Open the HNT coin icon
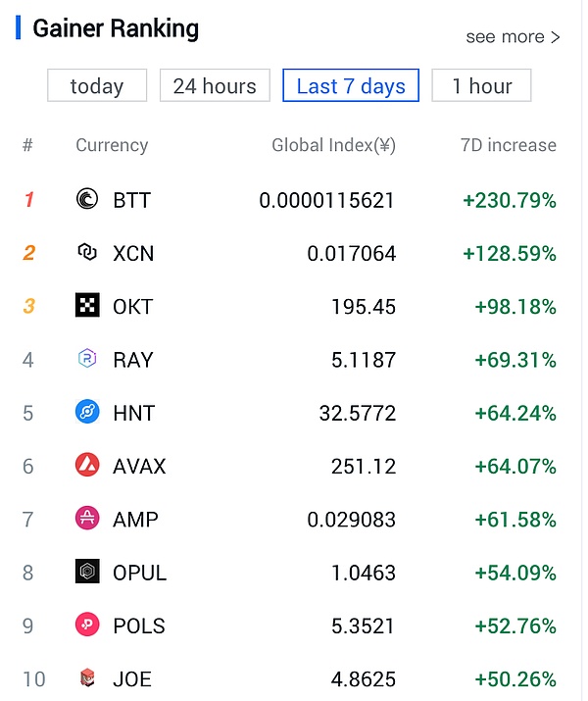The height and width of the screenshot is (701, 588). [x=87, y=412]
